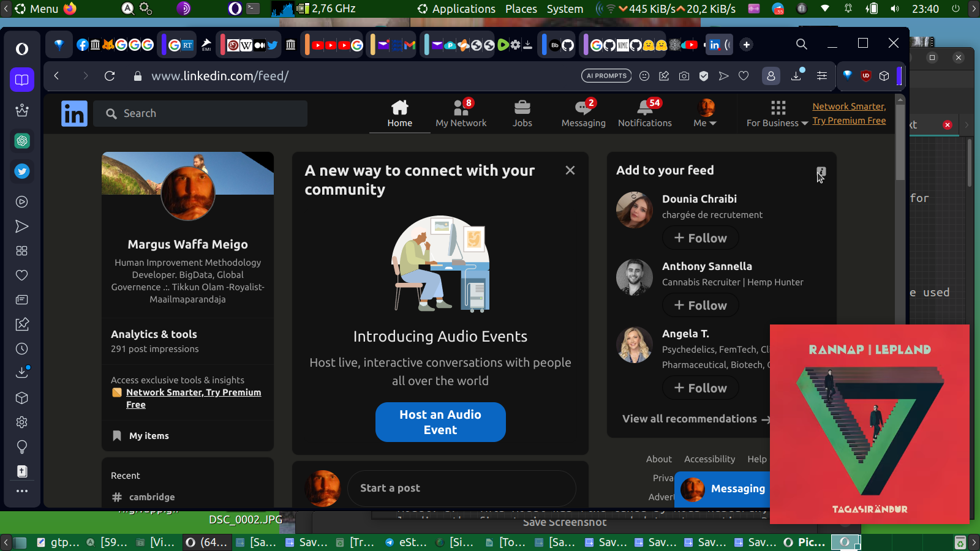Screen dimensions: 980x551
Task: Dismiss the Audio Events card
Action: [x=570, y=170]
